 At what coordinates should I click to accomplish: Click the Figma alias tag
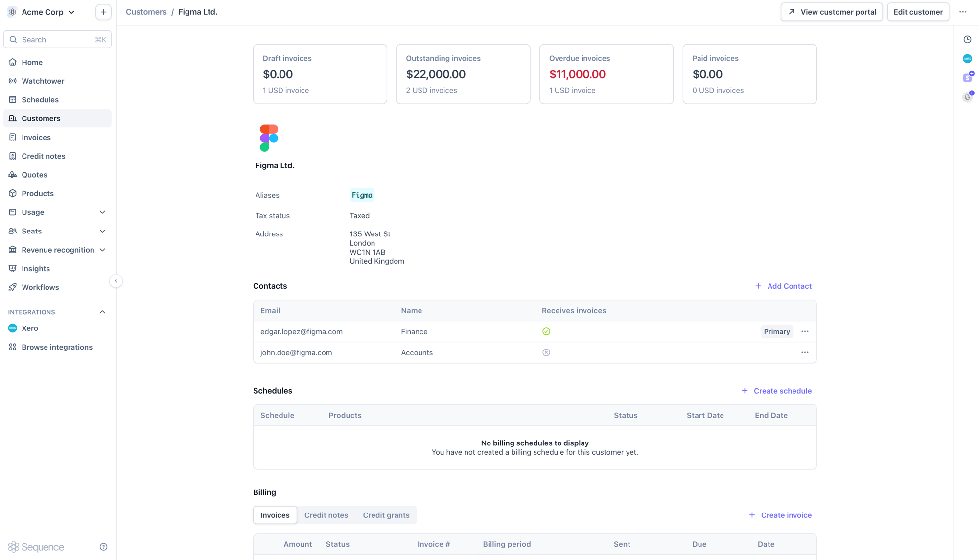point(362,195)
